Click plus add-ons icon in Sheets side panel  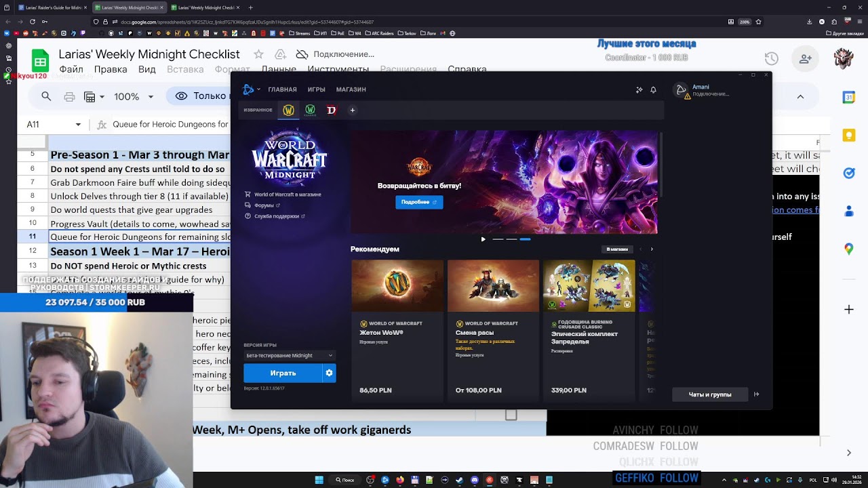(x=848, y=310)
